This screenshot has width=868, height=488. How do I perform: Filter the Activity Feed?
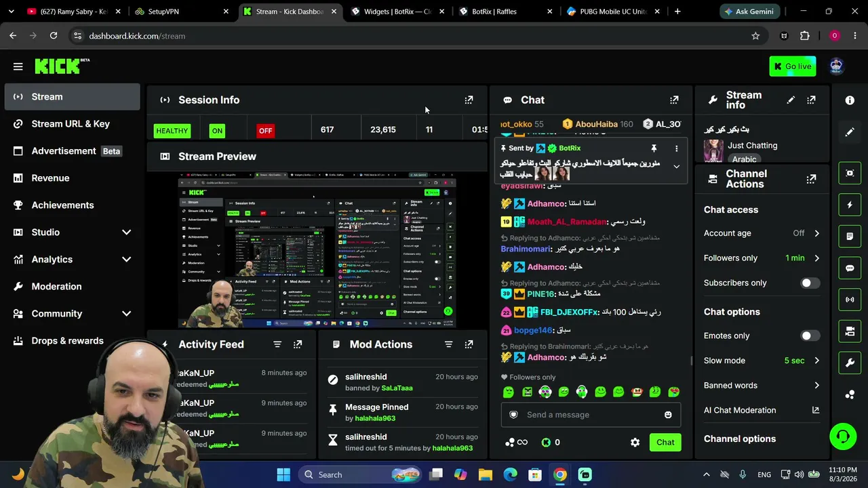[x=277, y=344]
